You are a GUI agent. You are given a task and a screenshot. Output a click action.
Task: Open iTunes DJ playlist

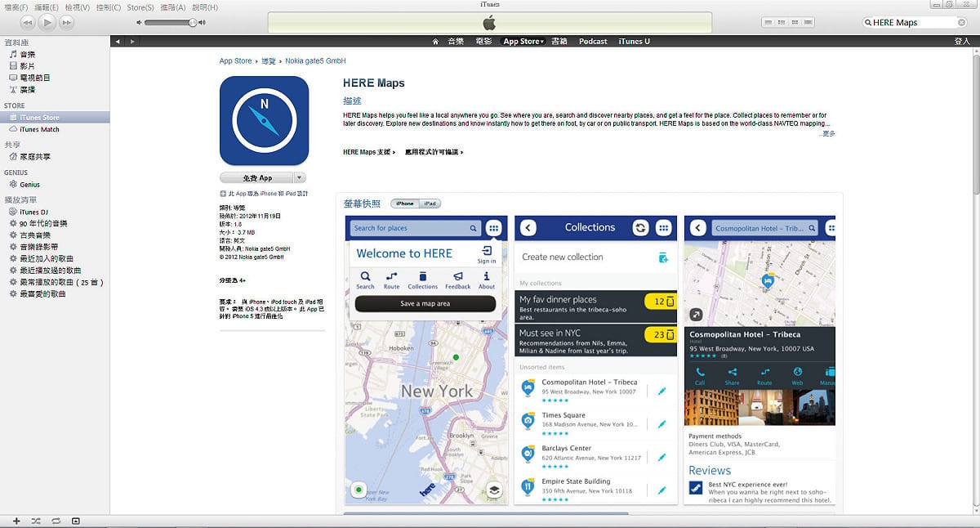(x=34, y=212)
